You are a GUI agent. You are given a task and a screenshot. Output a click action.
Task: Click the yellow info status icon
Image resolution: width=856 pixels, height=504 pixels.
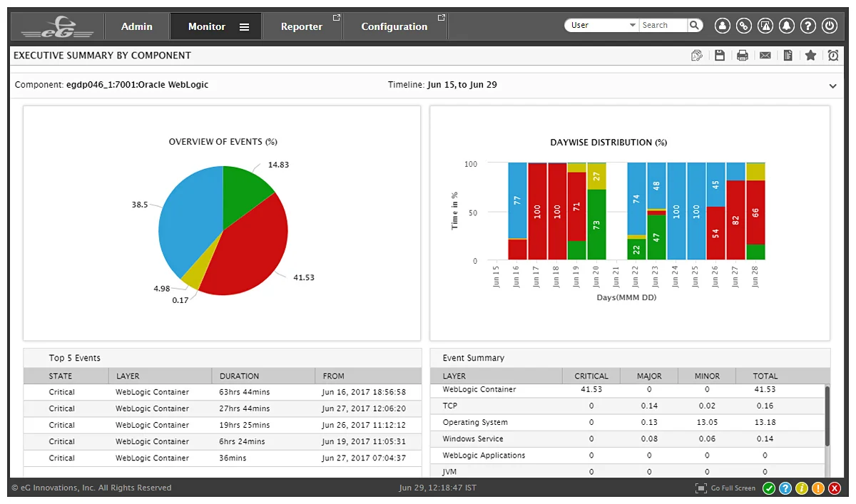(802, 488)
